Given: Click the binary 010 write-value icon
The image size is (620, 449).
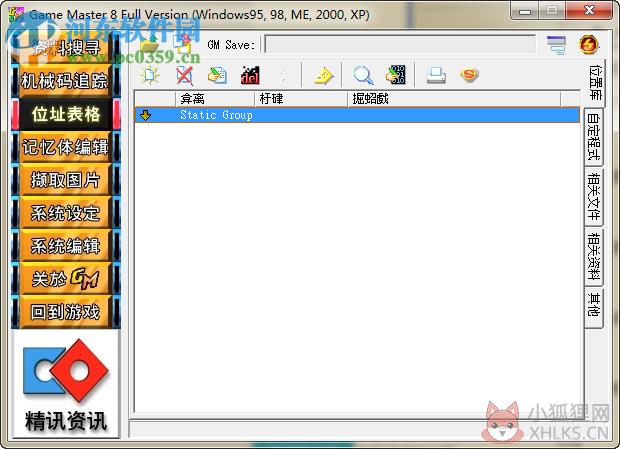Looking at the screenshot, I should coord(395,75).
